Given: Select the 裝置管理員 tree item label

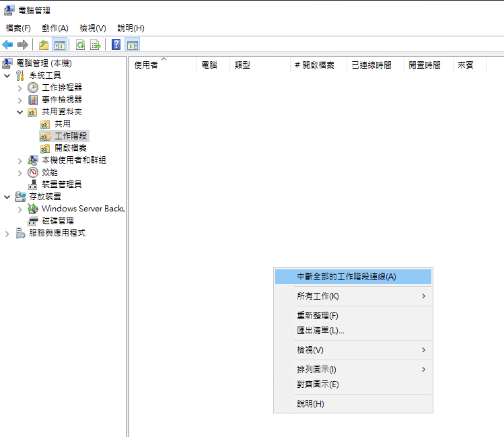Looking at the screenshot, I should coord(62,184).
